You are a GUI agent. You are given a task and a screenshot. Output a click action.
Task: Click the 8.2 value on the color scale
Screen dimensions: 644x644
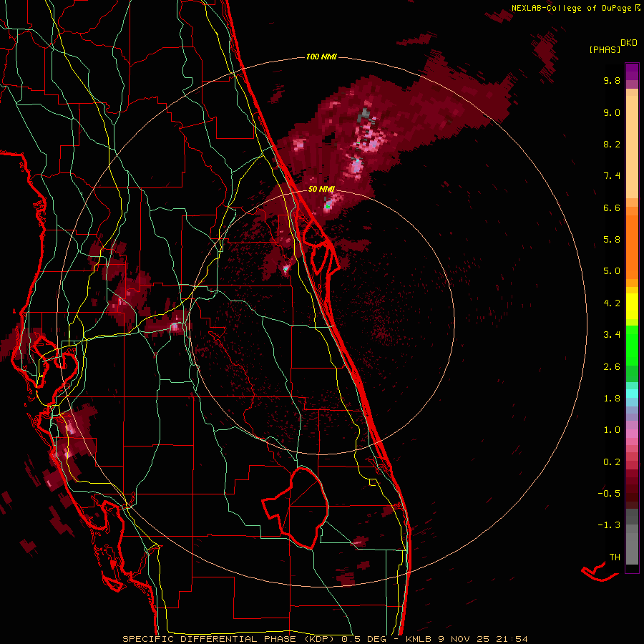point(612,144)
